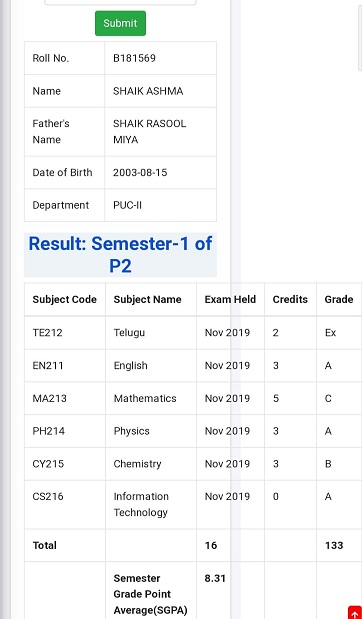Click the input field above Submit
Viewport: 362px width, 619px height.
[x=120, y=2]
